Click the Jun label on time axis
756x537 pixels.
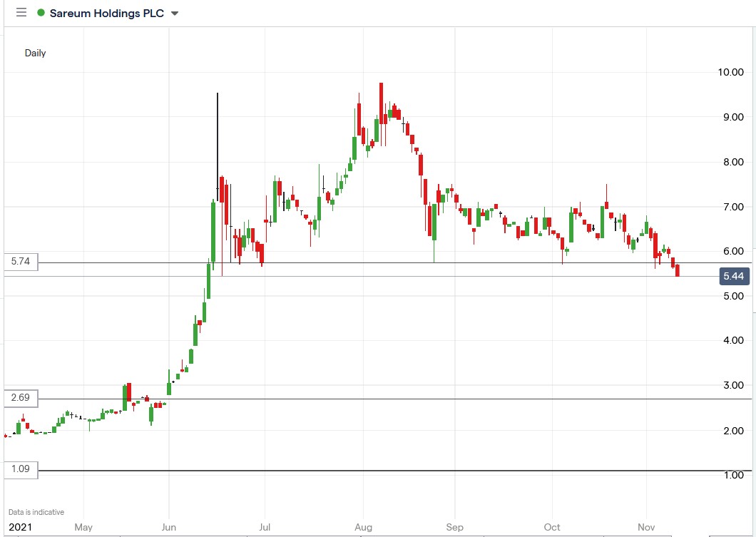pyautogui.click(x=169, y=527)
